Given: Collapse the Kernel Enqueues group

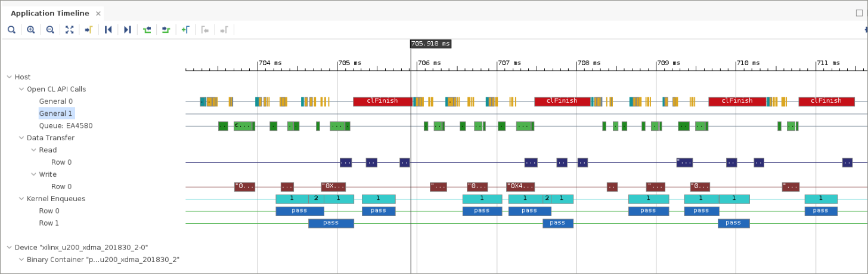Looking at the screenshot, I should (x=21, y=199).
